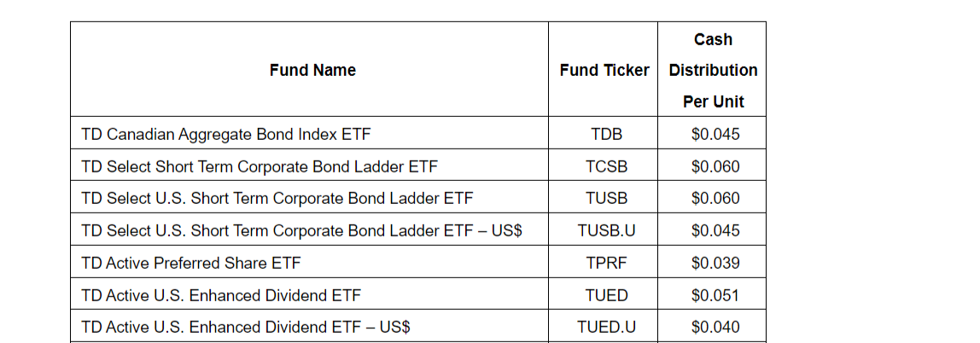Click the TDB row's $0.045 value
Image resolution: width=980 pixels, height=343 pixels.
click(x=715, y=134)
